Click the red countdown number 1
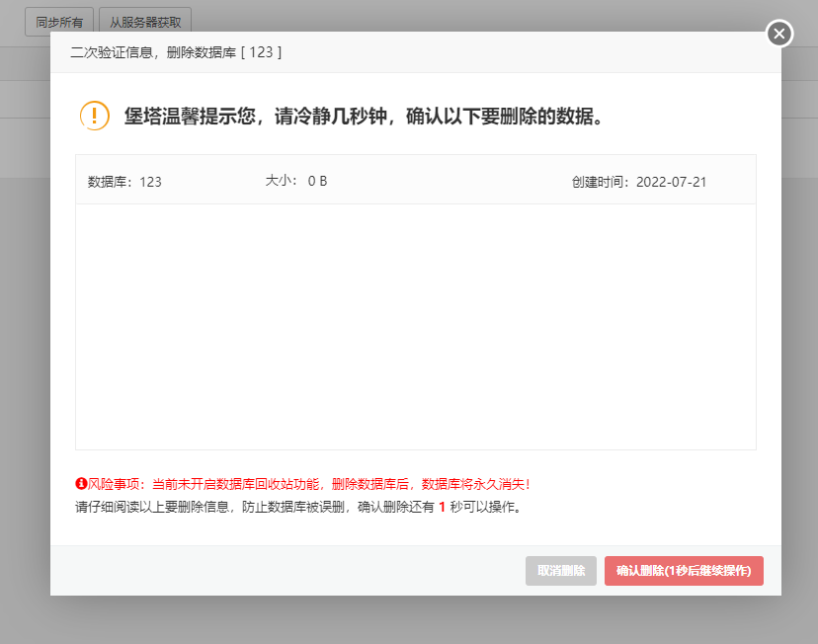 pos(442,508)
